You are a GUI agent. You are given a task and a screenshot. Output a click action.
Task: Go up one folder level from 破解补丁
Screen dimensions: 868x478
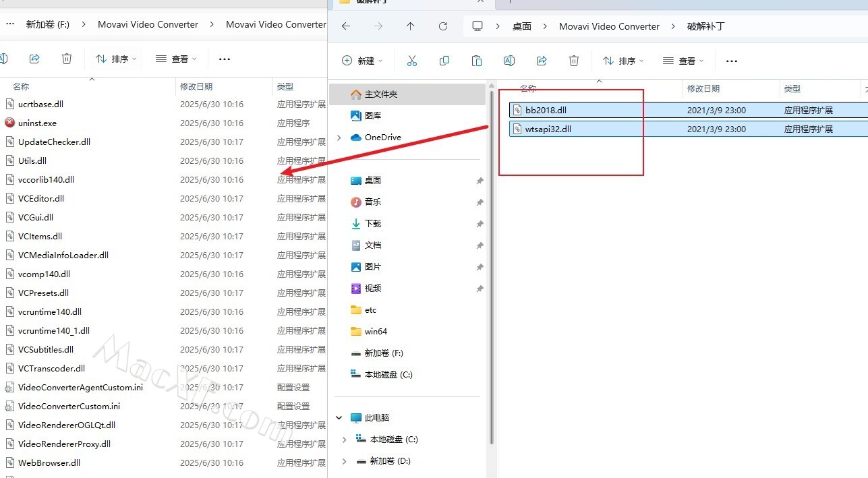411,26
